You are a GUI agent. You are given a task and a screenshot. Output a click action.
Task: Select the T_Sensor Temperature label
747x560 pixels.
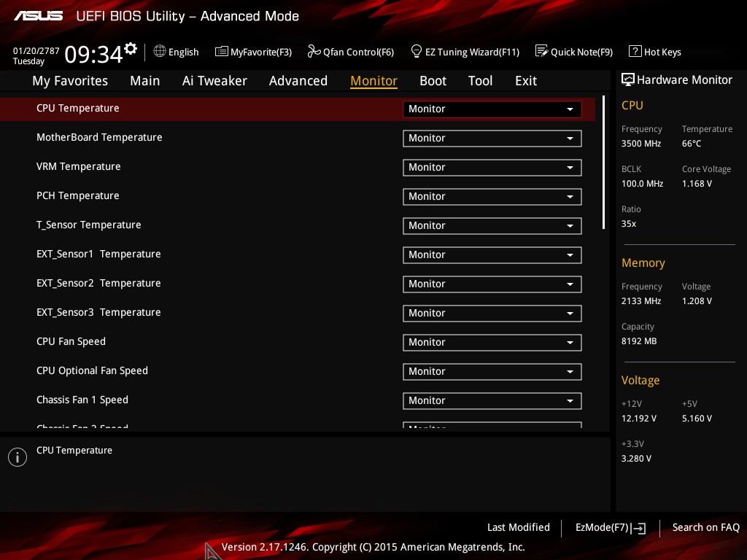(x=88, y=225)
